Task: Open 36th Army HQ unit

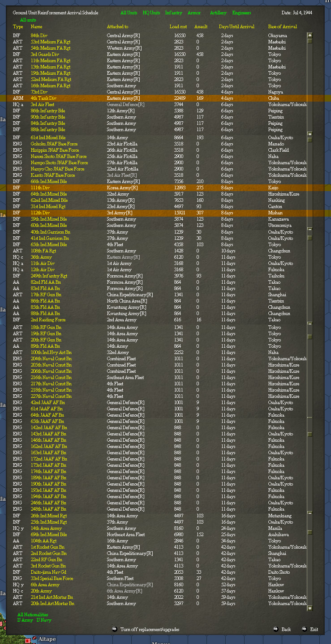Action: 41,257
